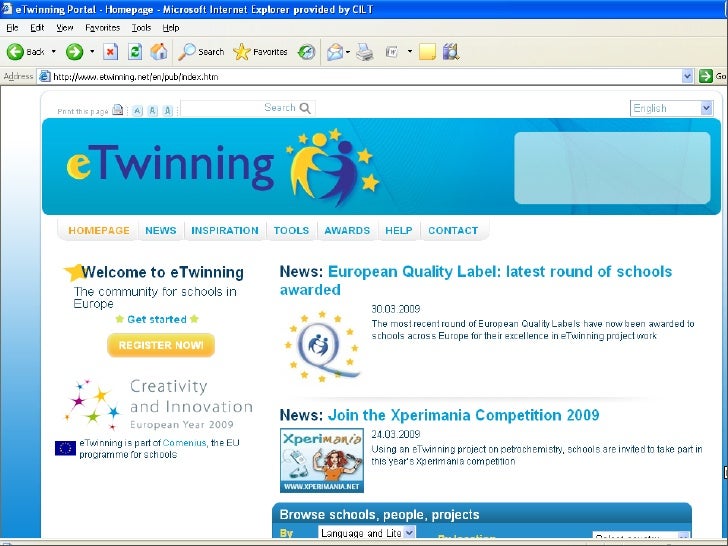
Task: Open the View menu
Action: click(65, 28)
